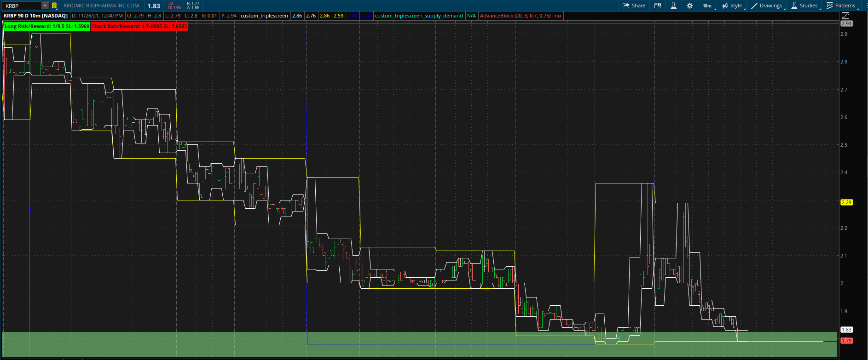Click the N/A study value
The image size is (868, 360).
[x=471, y=16]
